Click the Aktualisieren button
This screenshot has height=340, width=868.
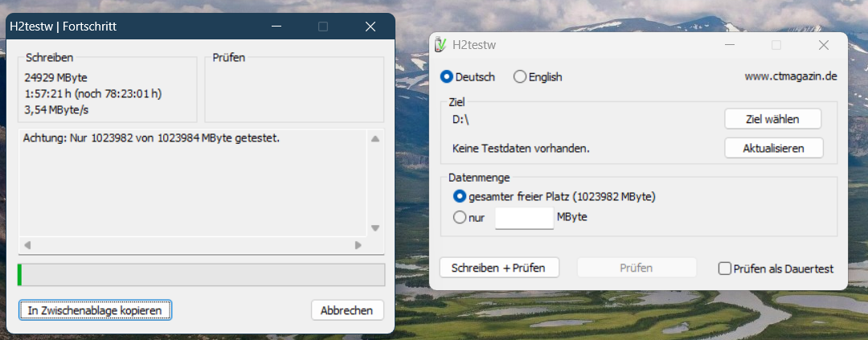(x=773, y=149)
